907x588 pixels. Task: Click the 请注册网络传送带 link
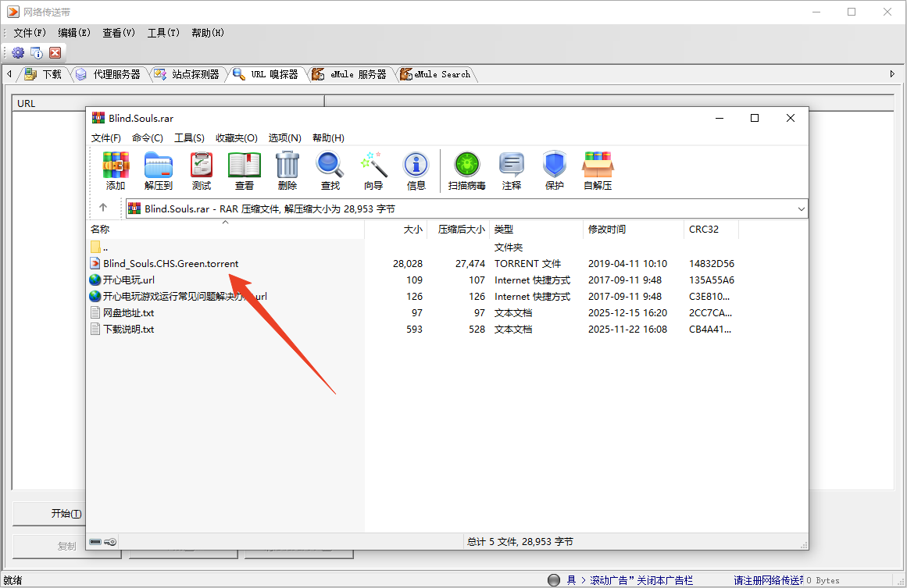coord(767,580)
